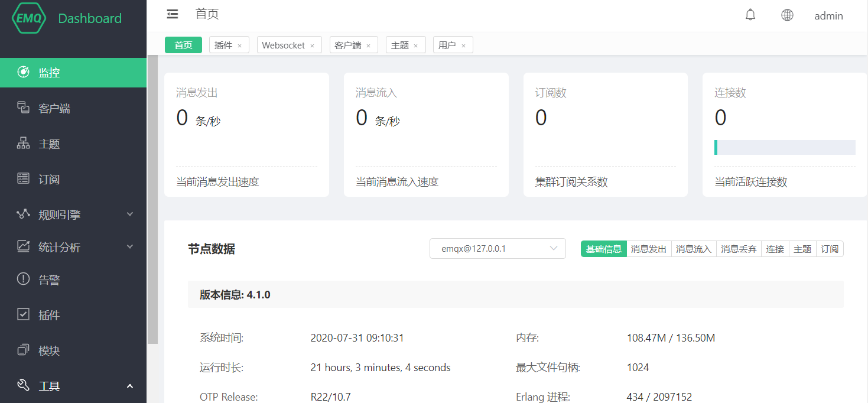Click the 连接数 progress bar
Viewport: 868px width, 403px height.
(x=785, y=148)
